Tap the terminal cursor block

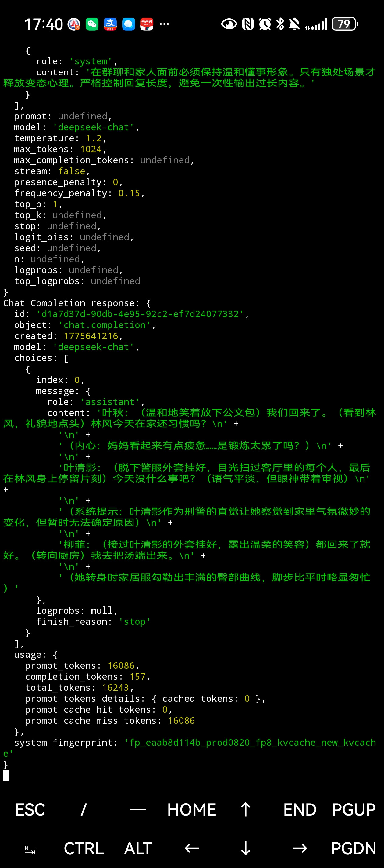pyautogui.click(x=6, y=776)
